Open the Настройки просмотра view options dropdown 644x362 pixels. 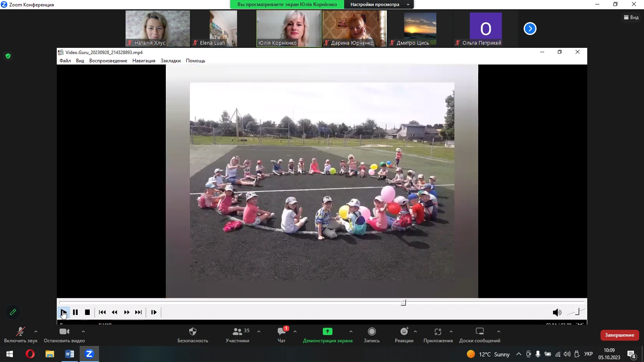tap(379, 4)
